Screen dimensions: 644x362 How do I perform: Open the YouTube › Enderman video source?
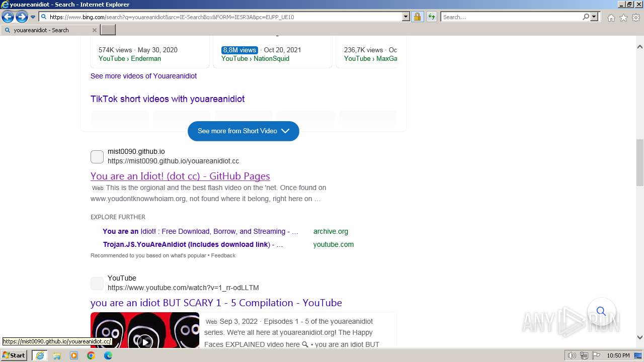[x=130, y=58]
